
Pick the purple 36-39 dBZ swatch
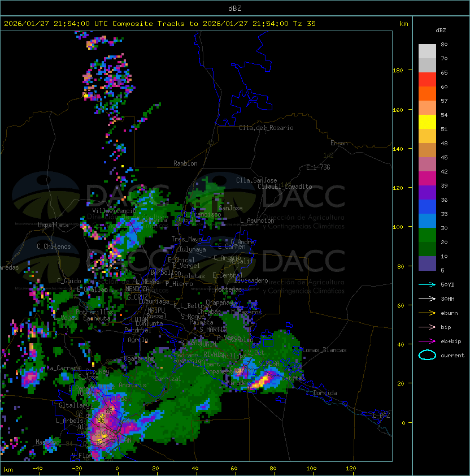pyautogui.click(x=427, y=192)
